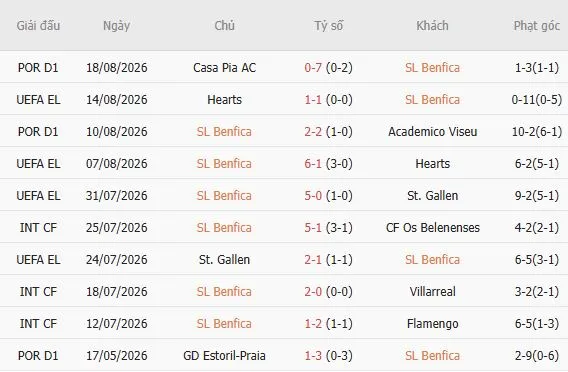Open the 1-1 score against Hearts
This screenshot has height=372, width=568.
click(313, 100)
